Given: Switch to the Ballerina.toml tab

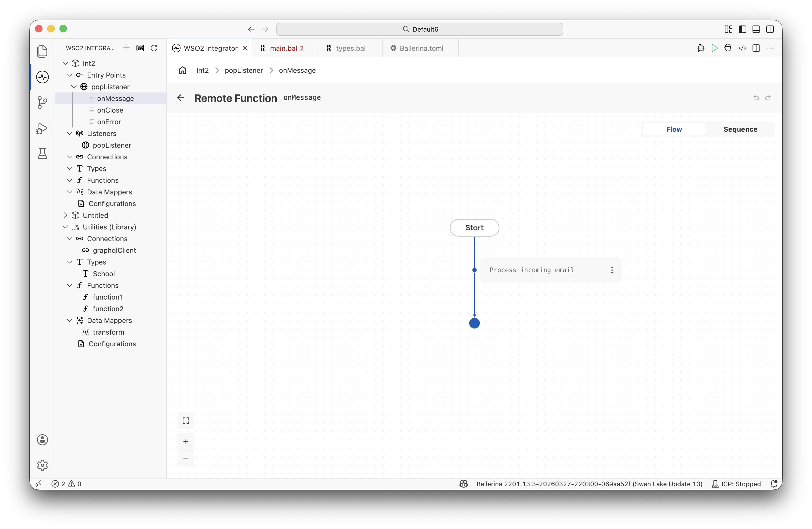Looking at the screenshot, I should pos(420,48).
